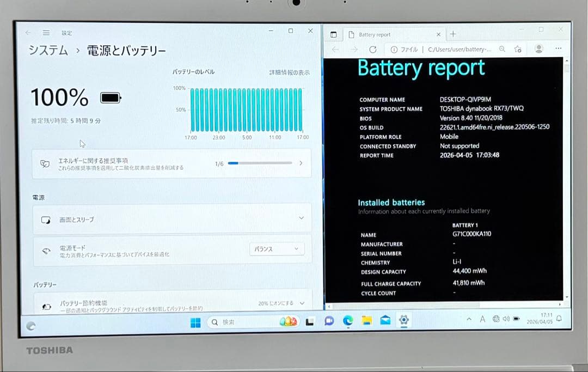The width and height of the screenshot is (588, 372).
Task: Open the Settings hamburger navigation menu
Action: (46, 33)
